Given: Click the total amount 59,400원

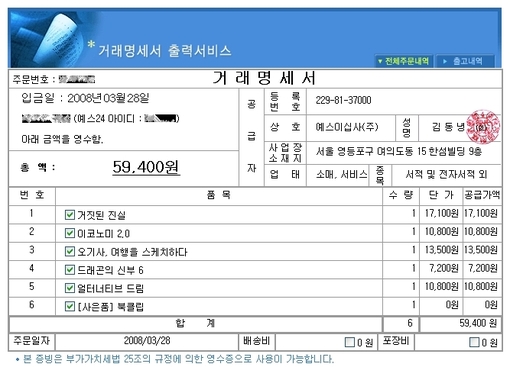Looking at the screenshot, I should [x=146, y=167].
